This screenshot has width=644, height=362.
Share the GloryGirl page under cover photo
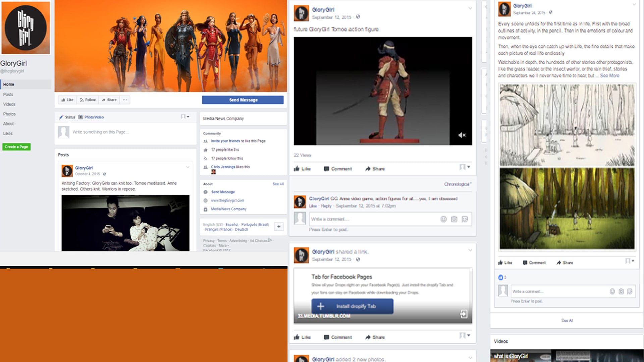click(x=109, y=100)
